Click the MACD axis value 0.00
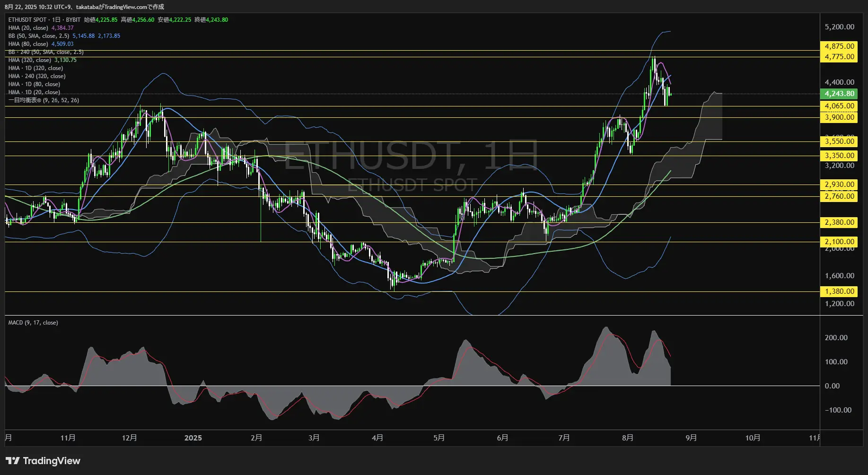This screenshot has height=475, width=868. [x=832, y=386]
